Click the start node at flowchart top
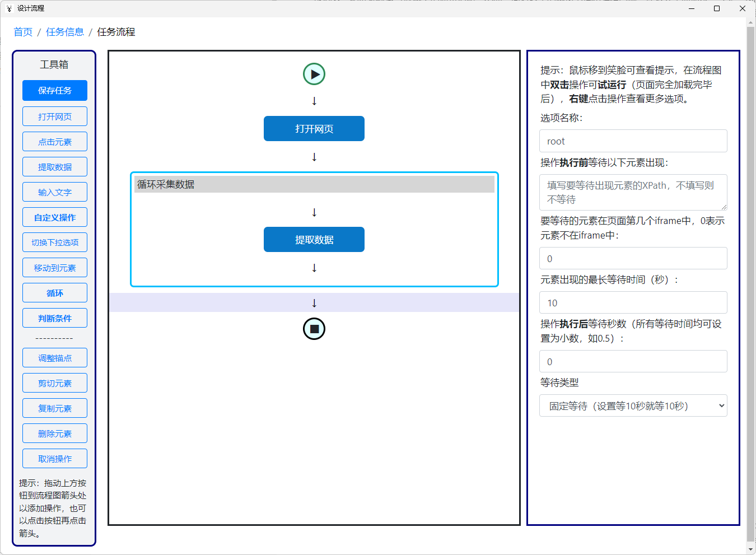Image resolution: width=756 pixels, height=555 pixels. click(x=314, y=73)
